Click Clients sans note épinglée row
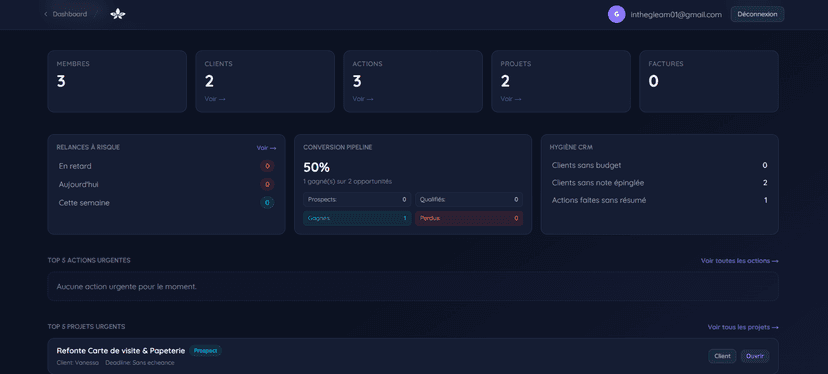 click(x=660, y=183)
